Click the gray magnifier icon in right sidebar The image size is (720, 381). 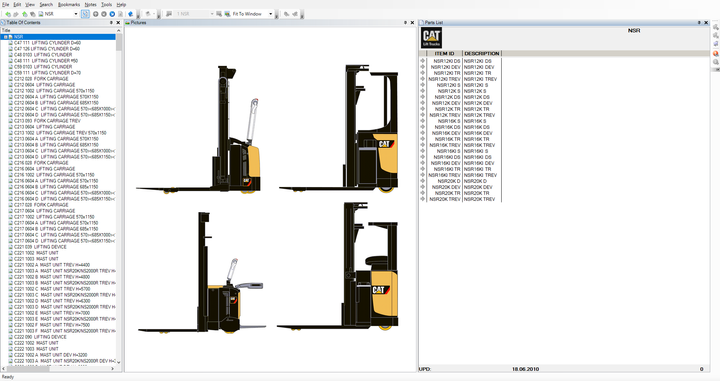click(x=715, y=62)
